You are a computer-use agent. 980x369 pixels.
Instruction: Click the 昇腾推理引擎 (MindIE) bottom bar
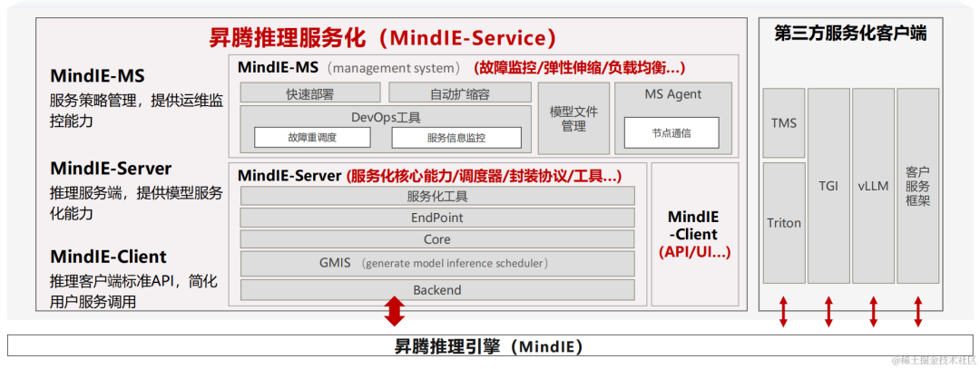click(488, 346)
